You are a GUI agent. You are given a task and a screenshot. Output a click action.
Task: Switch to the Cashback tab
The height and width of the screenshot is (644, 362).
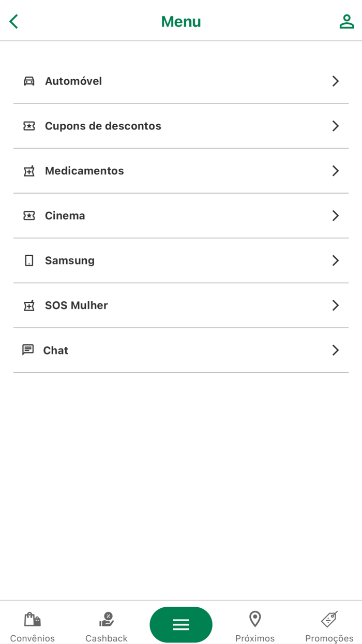pos(106,625)
